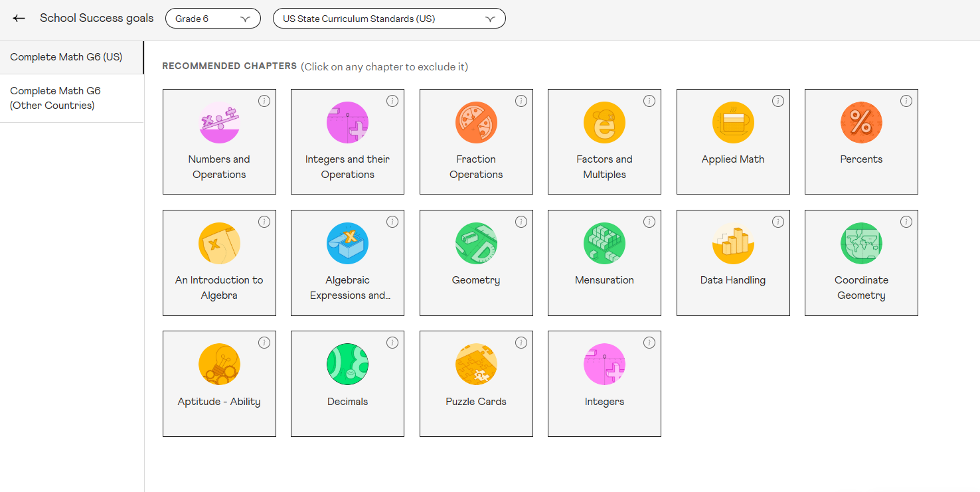Click the Data Handling bar chart icon
Viewport: 980px width, 492px height.
coord(733,243)
